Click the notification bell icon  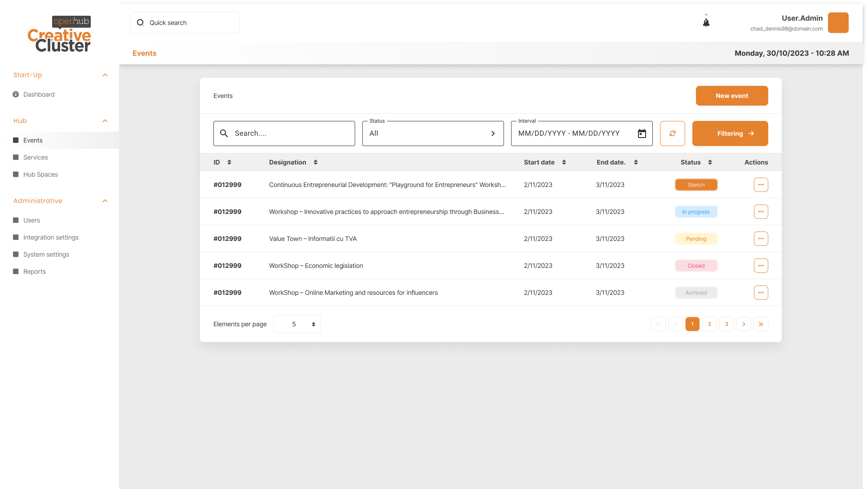coord(706,22)
